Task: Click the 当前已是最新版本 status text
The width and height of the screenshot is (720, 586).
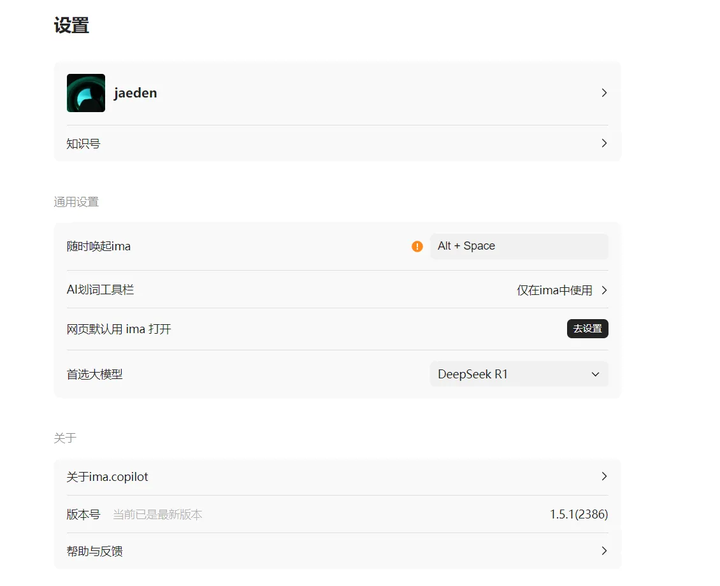Action: (x=158, y=514)
